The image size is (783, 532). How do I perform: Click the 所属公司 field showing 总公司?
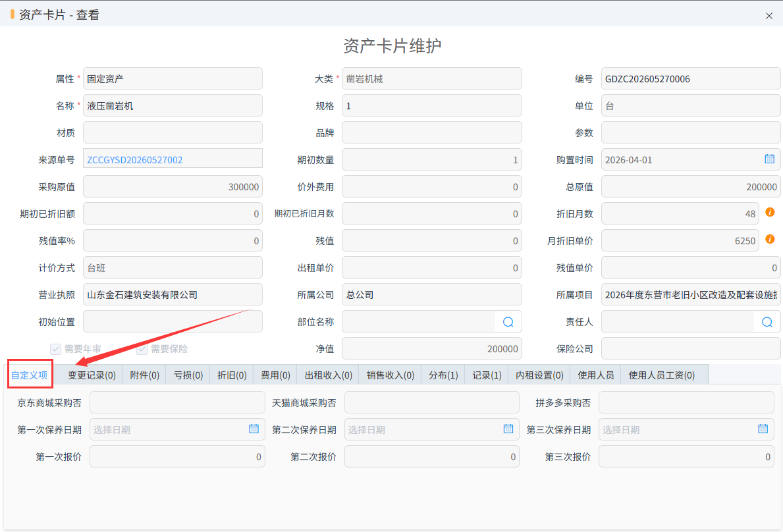point(432,294)
